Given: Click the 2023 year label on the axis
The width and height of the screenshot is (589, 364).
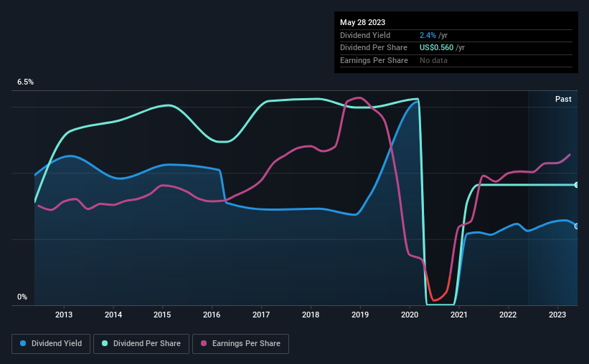Looking at the screenshot, I should [557, 315].
